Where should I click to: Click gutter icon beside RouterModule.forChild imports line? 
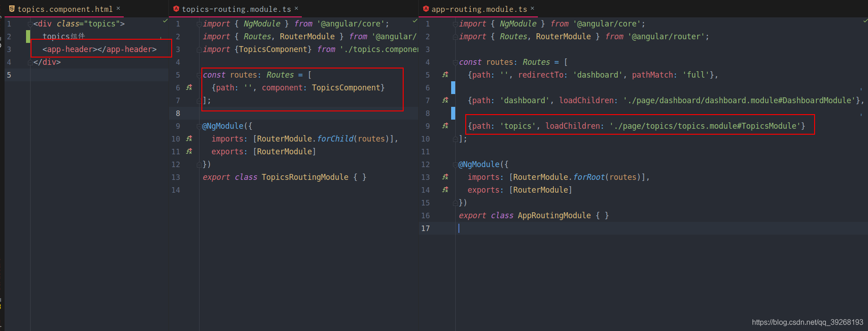tap(189, 138)
